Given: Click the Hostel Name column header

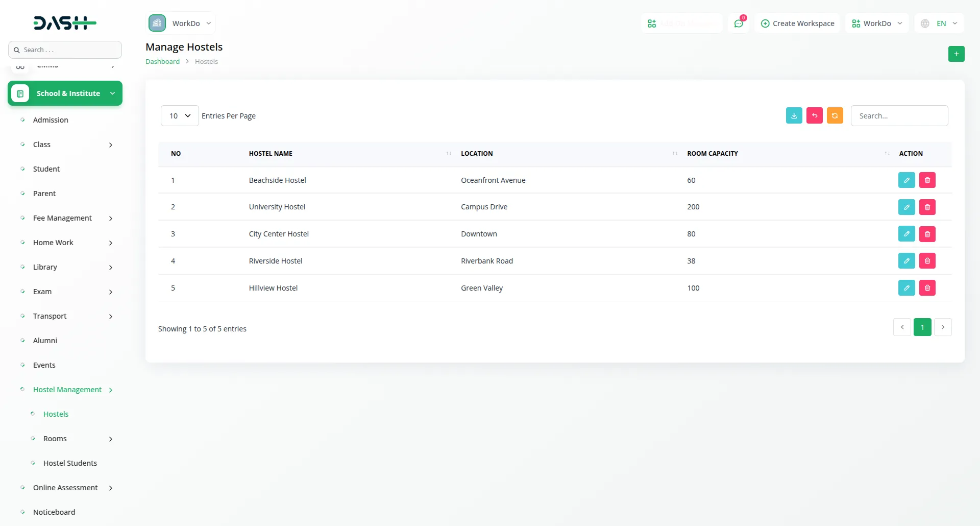Looking at the screenshot, I should 271,153.
